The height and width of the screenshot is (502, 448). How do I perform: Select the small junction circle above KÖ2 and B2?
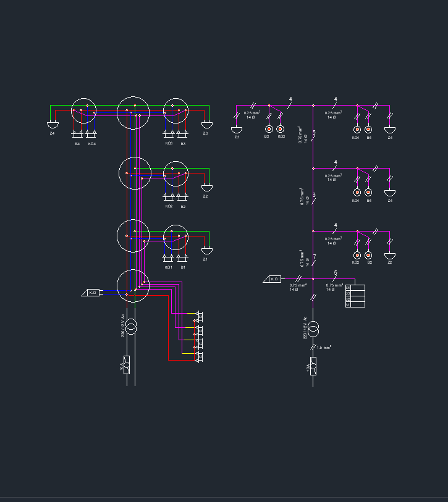[175, 174]
